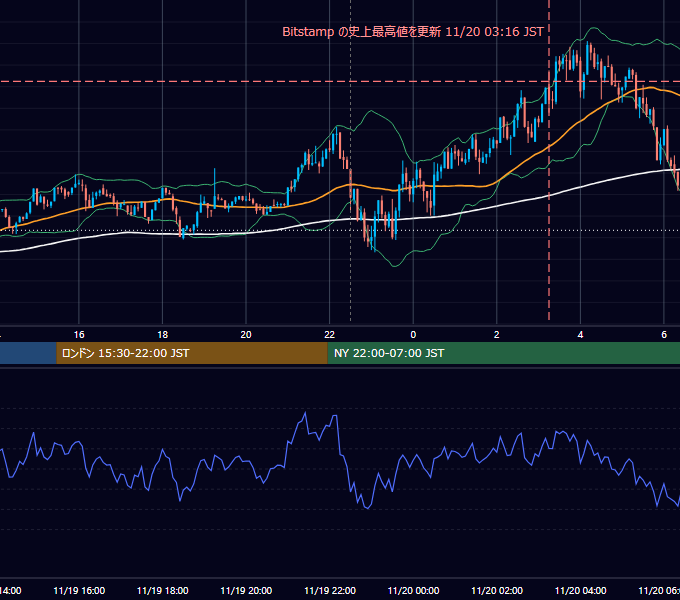
Task: Click the time axis label 16
Action: click(79, 335)
